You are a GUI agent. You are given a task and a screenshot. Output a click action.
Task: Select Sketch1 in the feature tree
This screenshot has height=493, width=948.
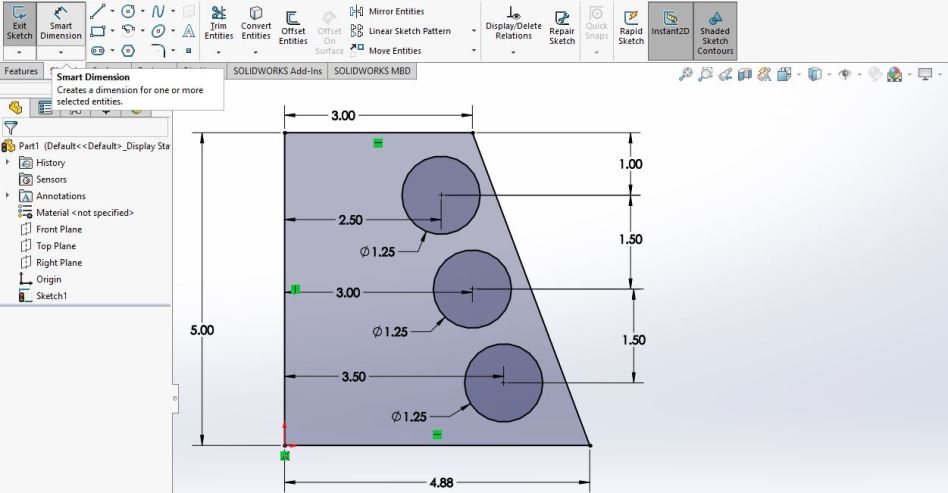(51, 296)
